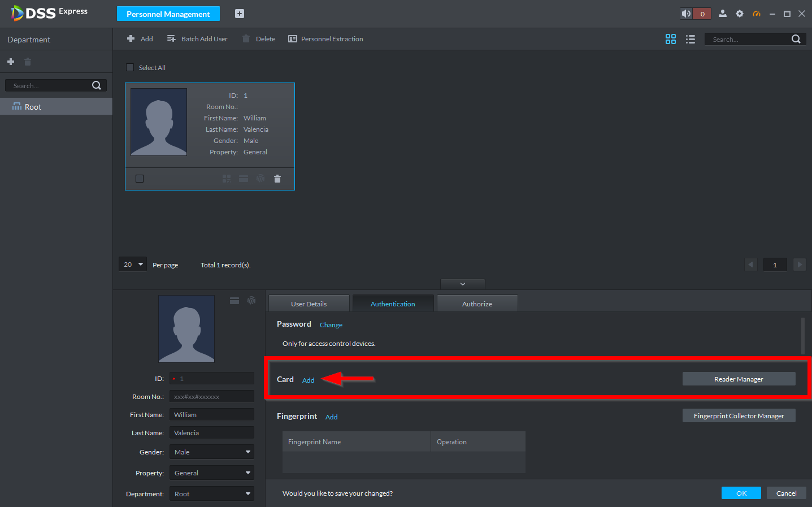The height and width of the screenshot is (507, 812).
Task: Click the department search magnifier icon
Action: click(x=97, y=85)
